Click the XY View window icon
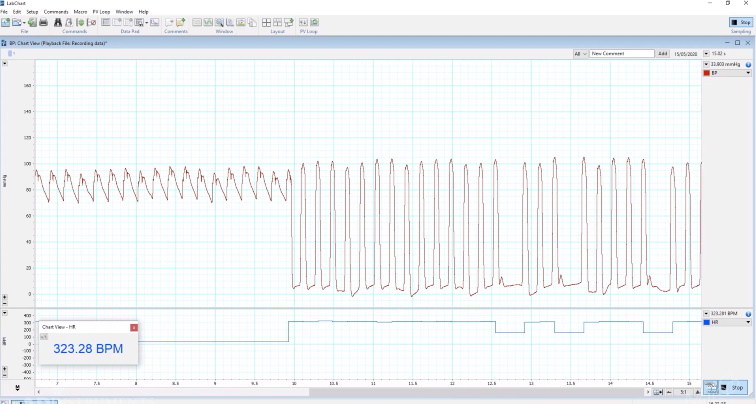756x404 pixels. click(230, 22)
